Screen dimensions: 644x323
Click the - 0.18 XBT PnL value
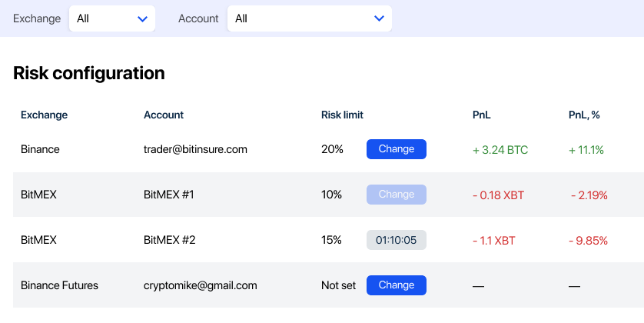tap(498, 195)
